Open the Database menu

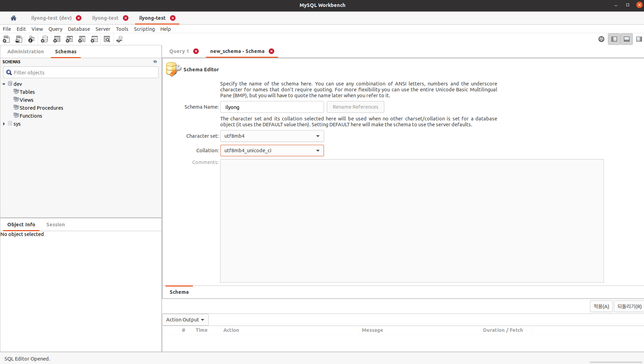tap(79, 29)
